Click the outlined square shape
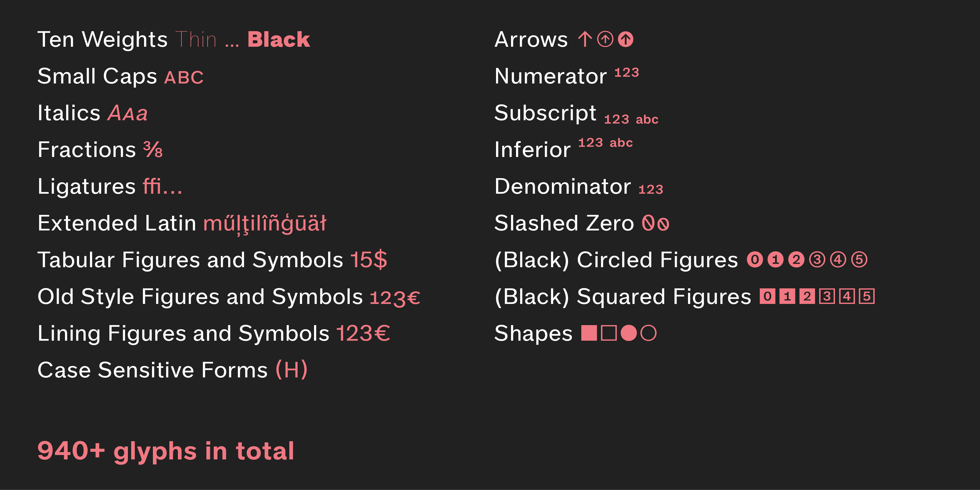The image size is (980, 490). pos(609,333)
